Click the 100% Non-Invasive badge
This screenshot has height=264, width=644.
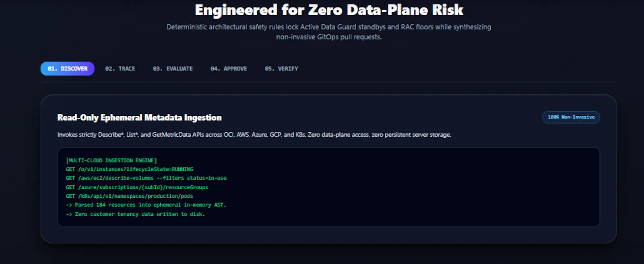(x=571, y=117)
